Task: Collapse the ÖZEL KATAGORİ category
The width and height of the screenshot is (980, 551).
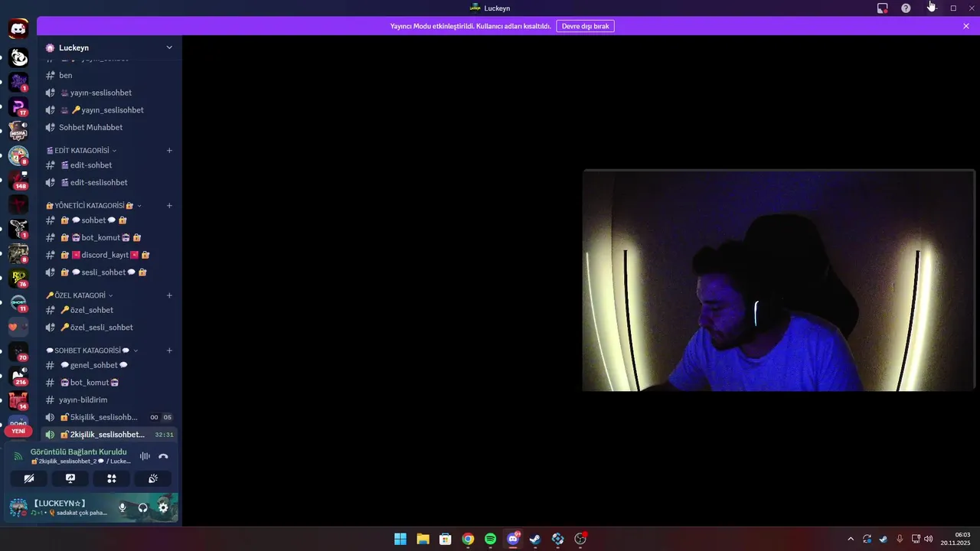Action: tap(79, 295)
